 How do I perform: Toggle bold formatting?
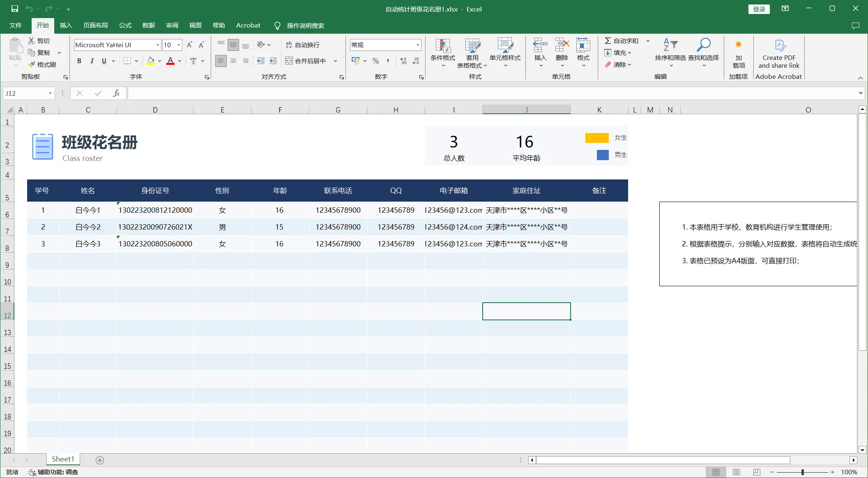click(x=79, y=61)
